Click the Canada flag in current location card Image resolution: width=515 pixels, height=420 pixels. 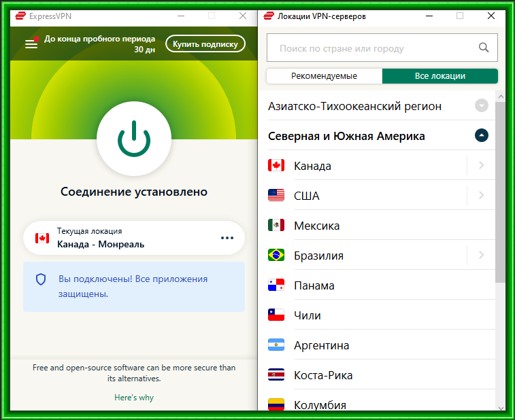click(42, 239)
